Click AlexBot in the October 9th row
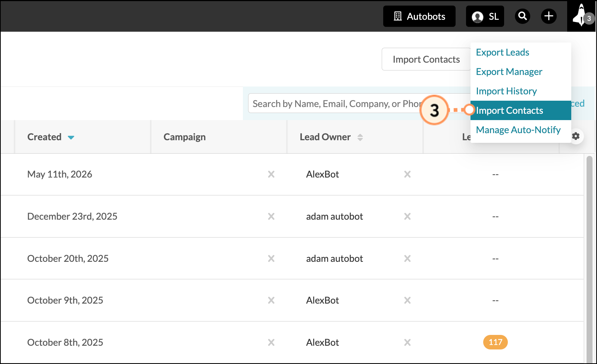This screenshot has height=364, width=597. tap(322, 300)
